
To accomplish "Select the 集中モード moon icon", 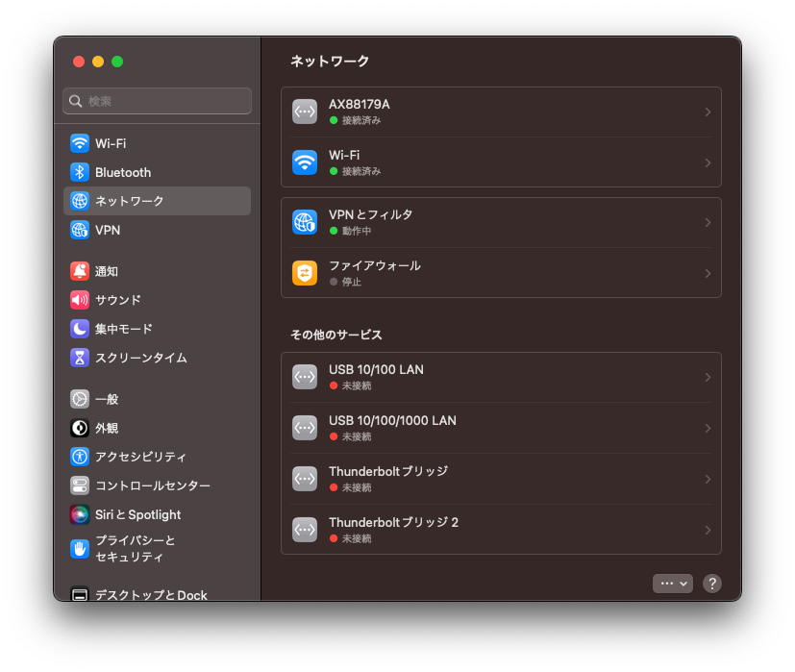I will pos(80,328).
